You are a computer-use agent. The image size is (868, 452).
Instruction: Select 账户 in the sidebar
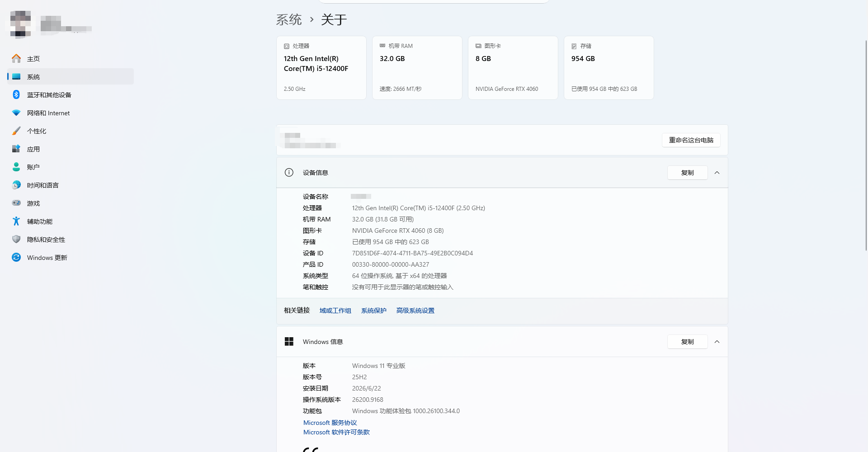click(71, 167)
